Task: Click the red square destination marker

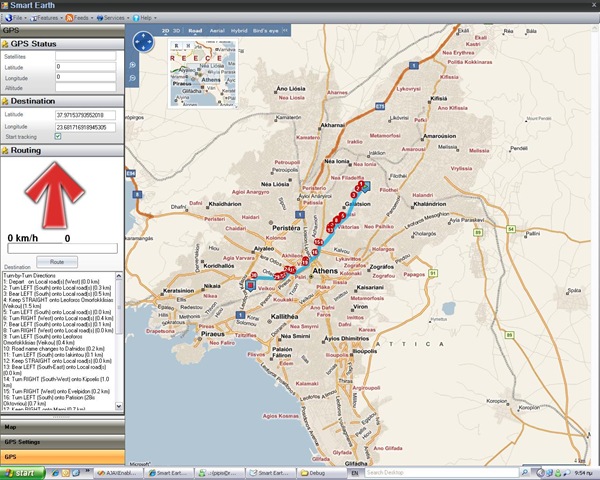Action: pyautogui.click(x=250, y=286)
